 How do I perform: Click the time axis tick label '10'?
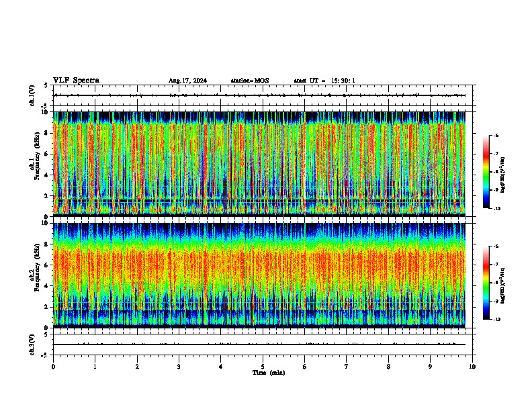coord(472,367)
